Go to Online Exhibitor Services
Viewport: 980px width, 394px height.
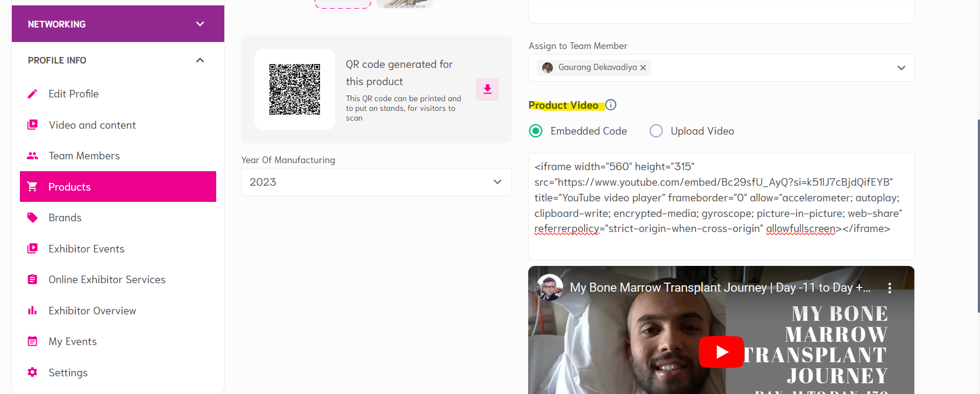106,280
